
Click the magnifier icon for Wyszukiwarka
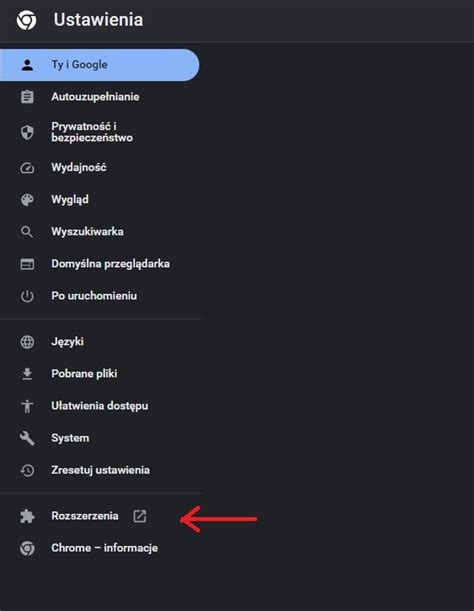pyautogui.click(x=27, y=232)
